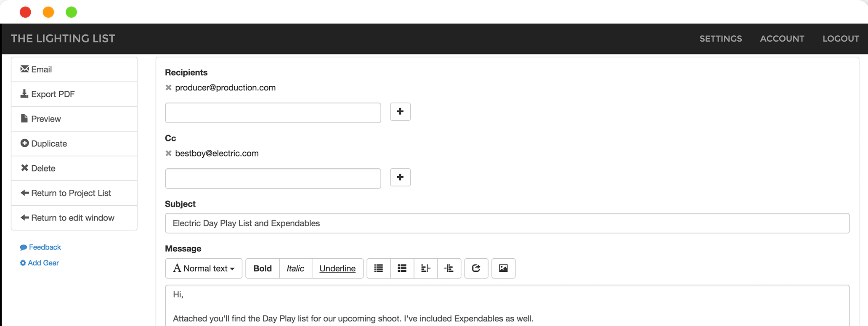Toggle Italic formatting
The height and width of the screenshot is (326, 868).
pos(295,268)
